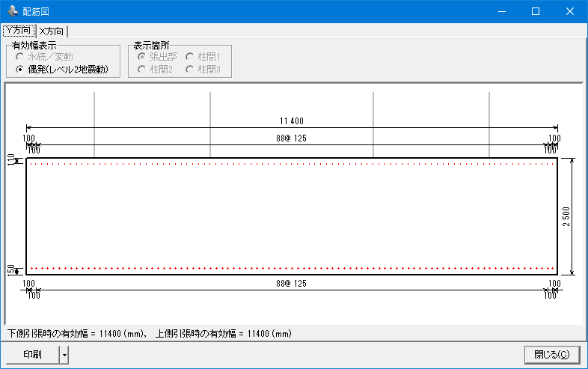Close the 配筋図 window with the X
The image size is (588, 369).
pyautogui.click(x=569, y=12)
